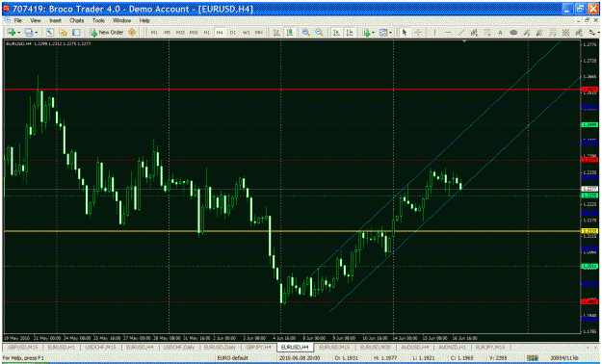
Task: Open the Tools menu
Action: pos(98,20)
